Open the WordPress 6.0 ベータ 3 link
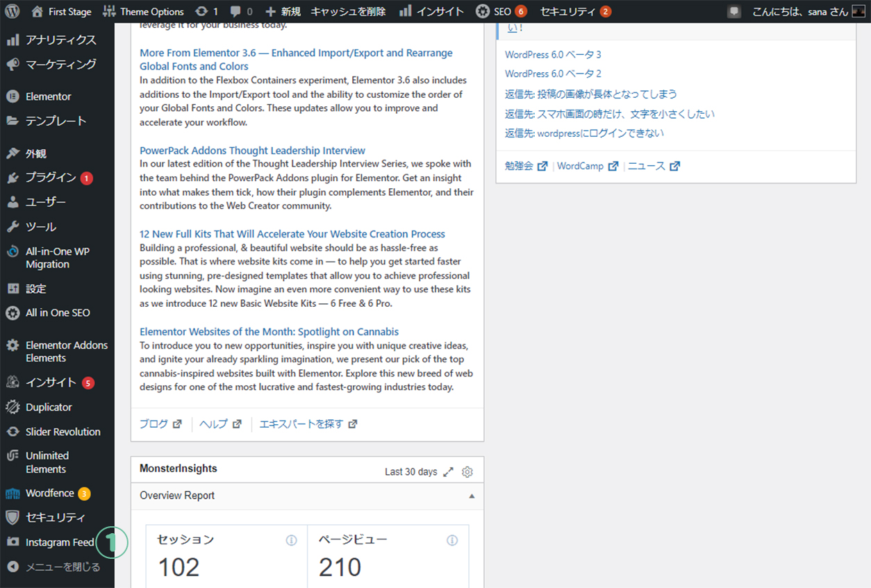The height and width of the screenshot is (588, 871). 553,54
